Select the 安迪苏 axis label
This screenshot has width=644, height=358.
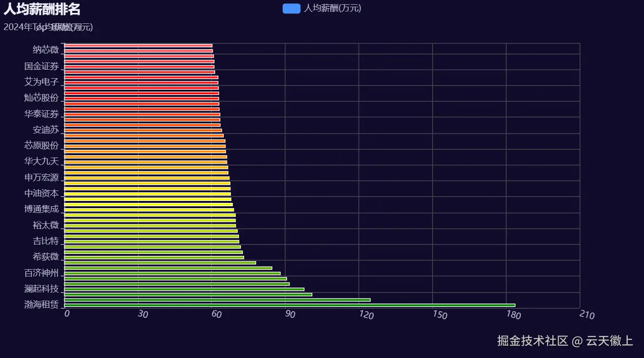pos(46,130)
